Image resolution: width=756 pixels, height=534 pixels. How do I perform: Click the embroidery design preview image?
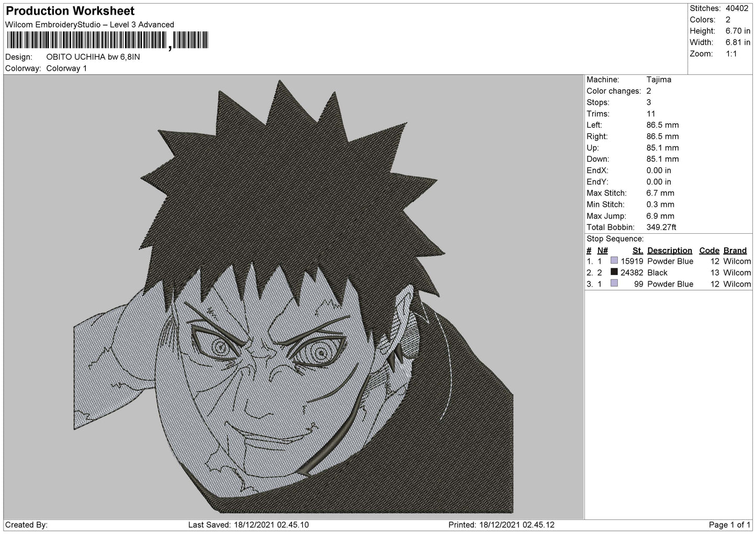click(x=293, y=297)
